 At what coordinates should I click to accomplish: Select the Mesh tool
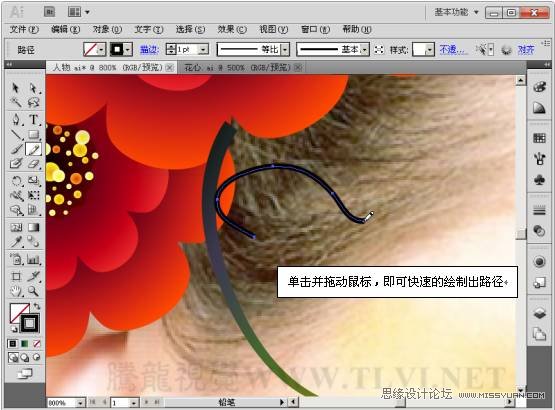[x=16, y=227]
